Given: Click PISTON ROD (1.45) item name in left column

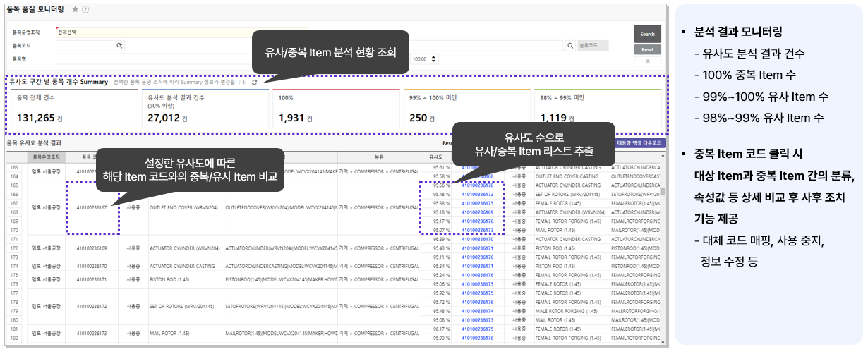Looking at the screenshot, I should coord(169,280).
